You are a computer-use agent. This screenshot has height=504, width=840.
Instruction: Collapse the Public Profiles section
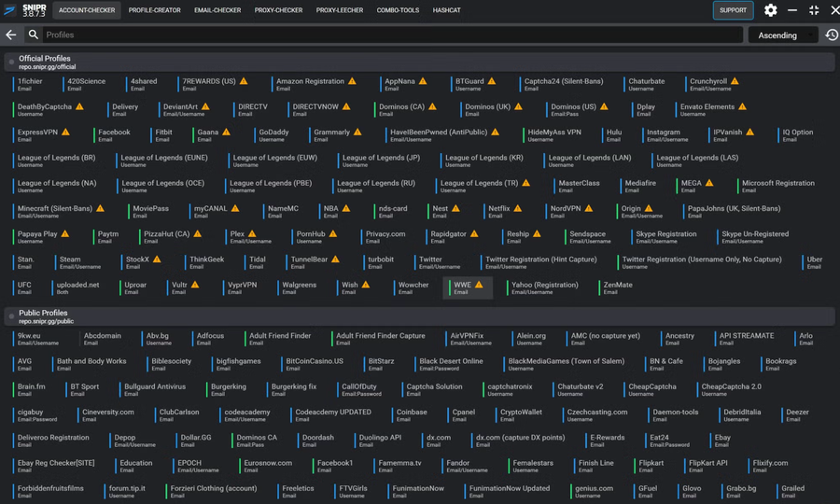click(x=11, y=316)
